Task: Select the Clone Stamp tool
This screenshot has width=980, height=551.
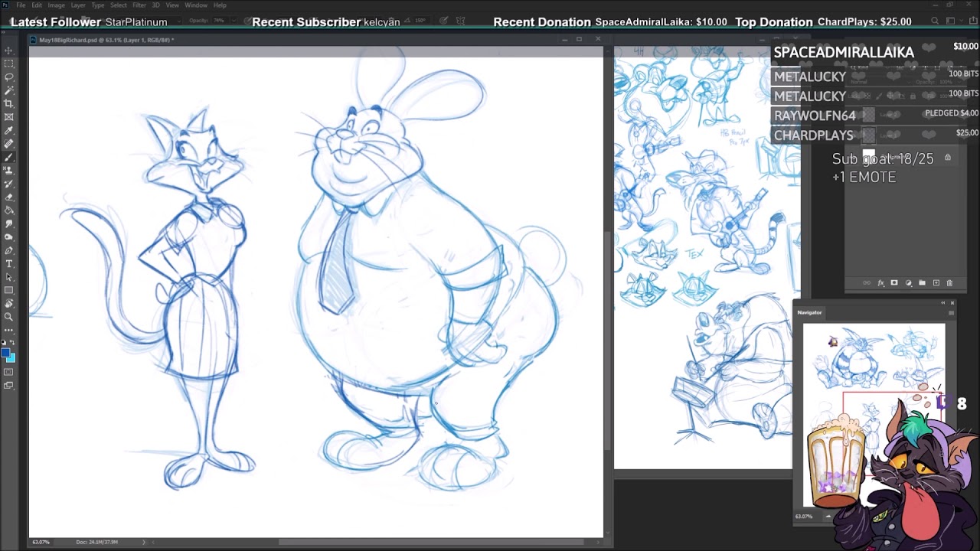Action: 9,170
